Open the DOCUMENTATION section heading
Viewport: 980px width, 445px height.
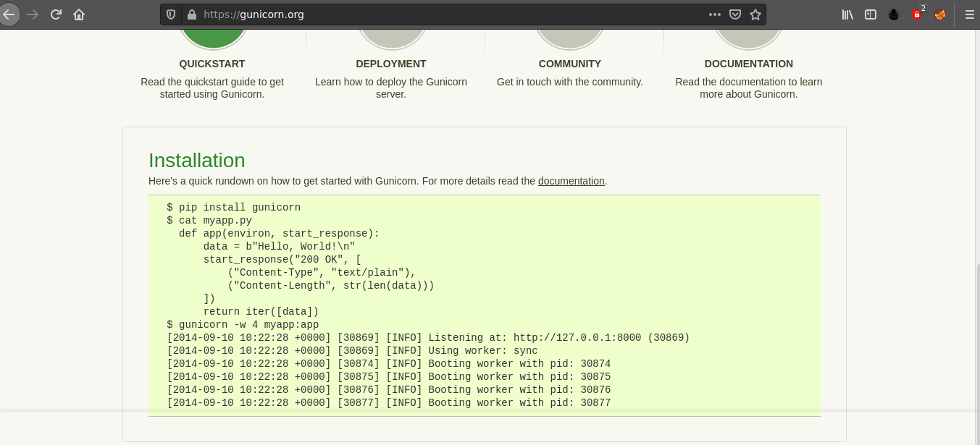(748, 64)
